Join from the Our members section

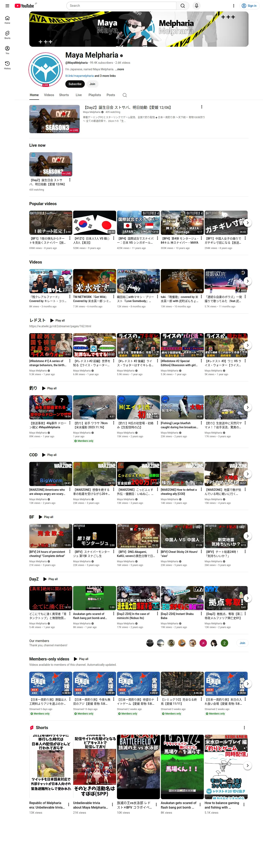pyautogui.click(x=243, y=643)
